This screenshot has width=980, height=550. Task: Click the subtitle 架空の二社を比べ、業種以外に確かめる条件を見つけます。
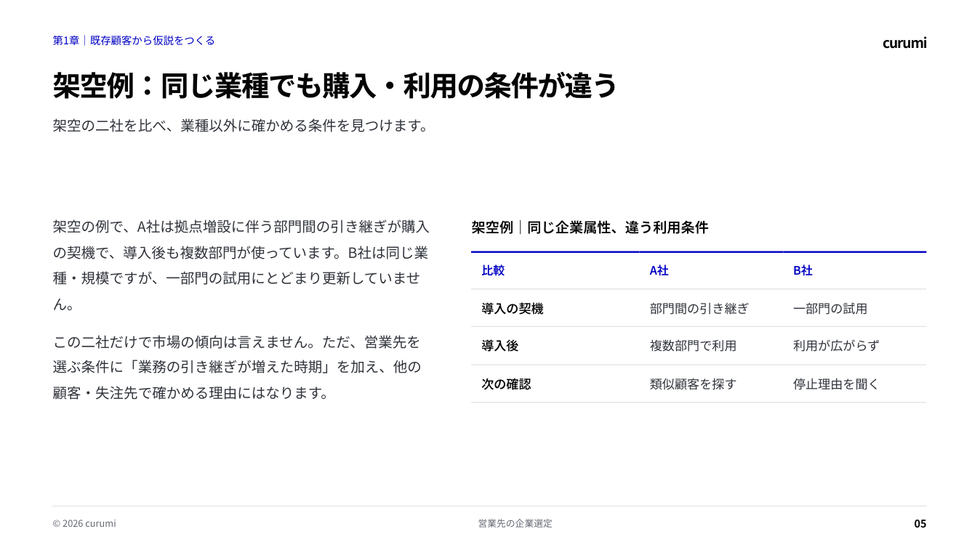click(x=241, y=126)
